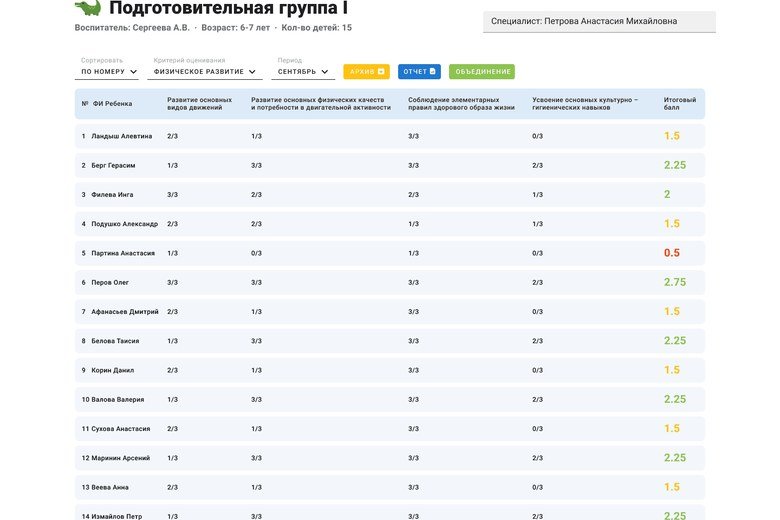Screen dimensions: 780x520
Task: Click Филева Инга total score 2
Action: click(x=667, y=194)
